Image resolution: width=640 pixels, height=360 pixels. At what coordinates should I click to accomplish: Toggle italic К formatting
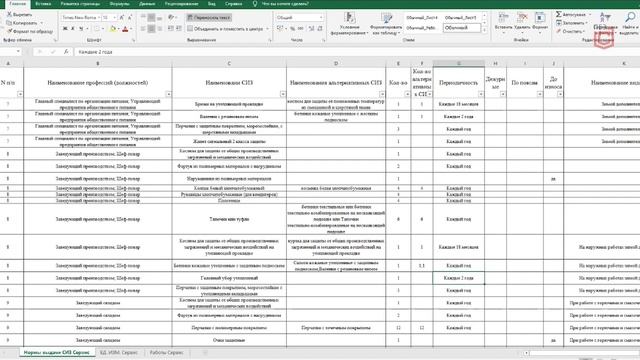pyautogui.click(x=73, y=29)
